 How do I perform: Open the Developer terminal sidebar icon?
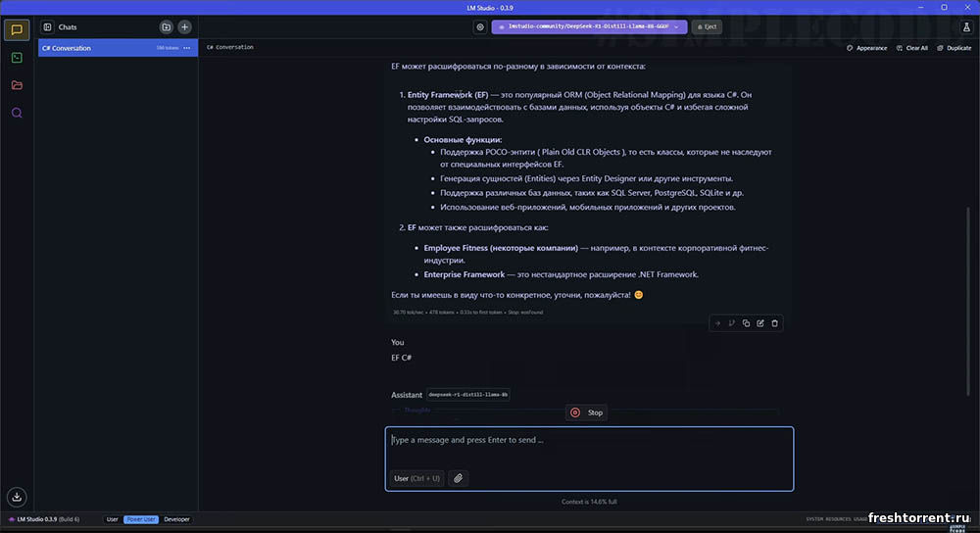(x=17, y=58)
